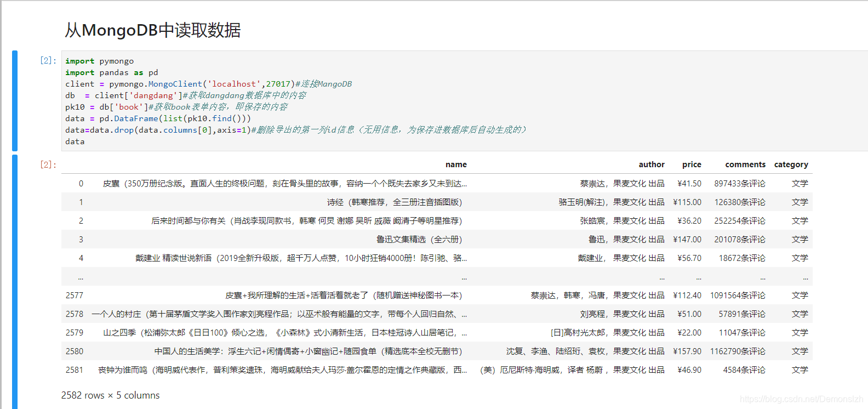Viewport: 868px width, 409px height.
Task: Click the db = client['dangdang'] line
Action: (186, 95)
